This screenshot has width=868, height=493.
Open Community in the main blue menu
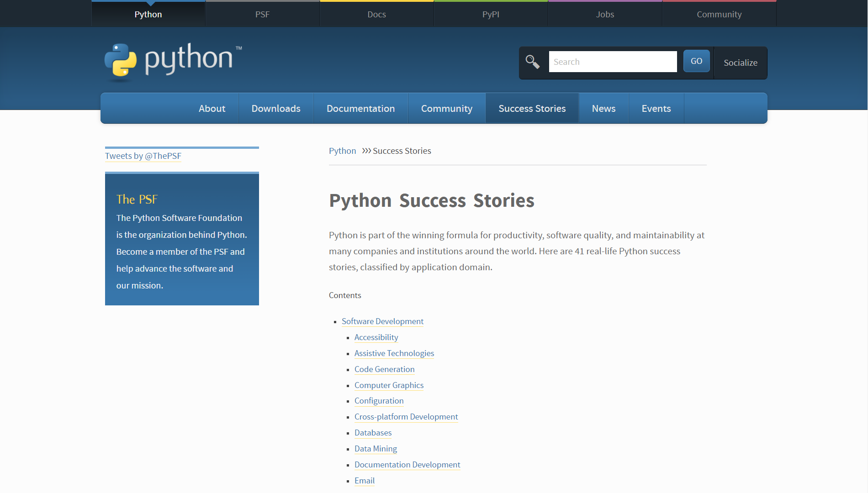447,109
